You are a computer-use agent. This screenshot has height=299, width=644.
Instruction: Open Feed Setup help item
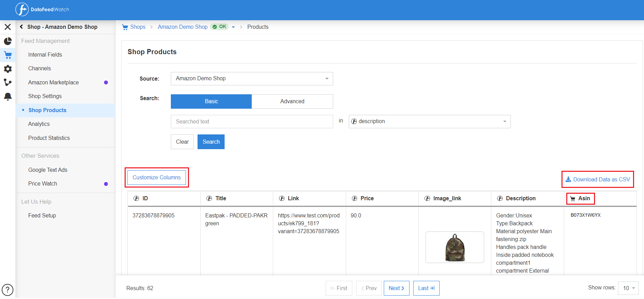(42, 215)
